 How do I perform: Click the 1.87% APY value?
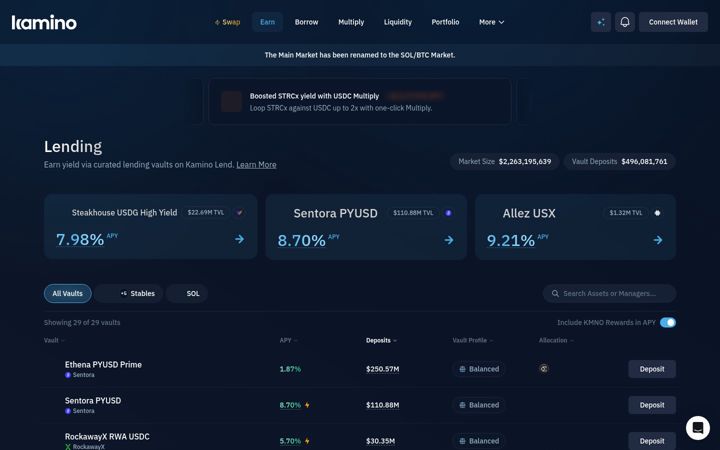coord(290,369)
